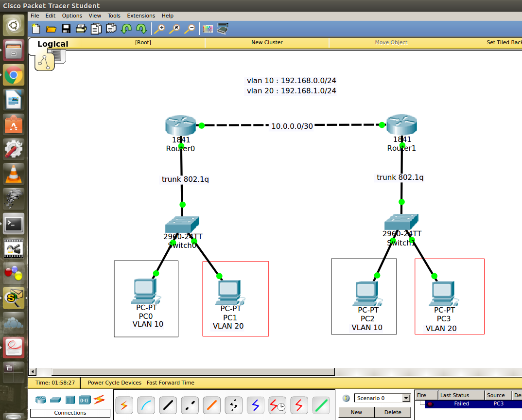Create a new file with the New icon

pos(36,29)
